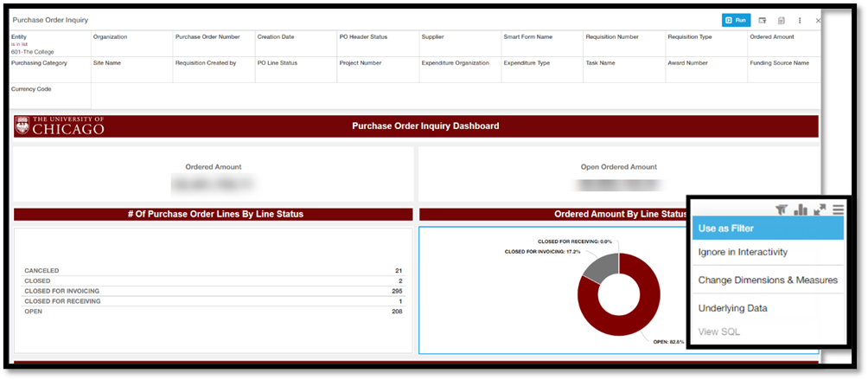Click the Purchasing Category filter field
This screenshot has height=380, width=868.
50,70
